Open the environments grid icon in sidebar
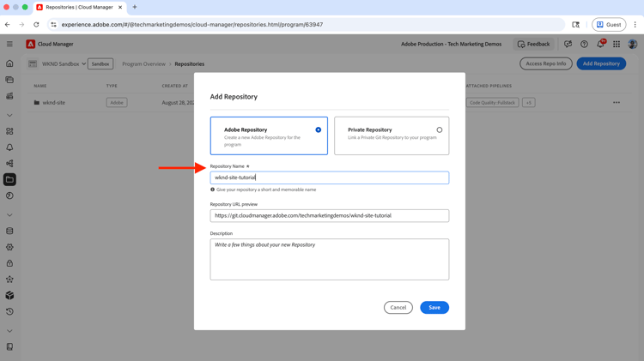Viewport: 644px width, 361px height. tap(9, 131)
